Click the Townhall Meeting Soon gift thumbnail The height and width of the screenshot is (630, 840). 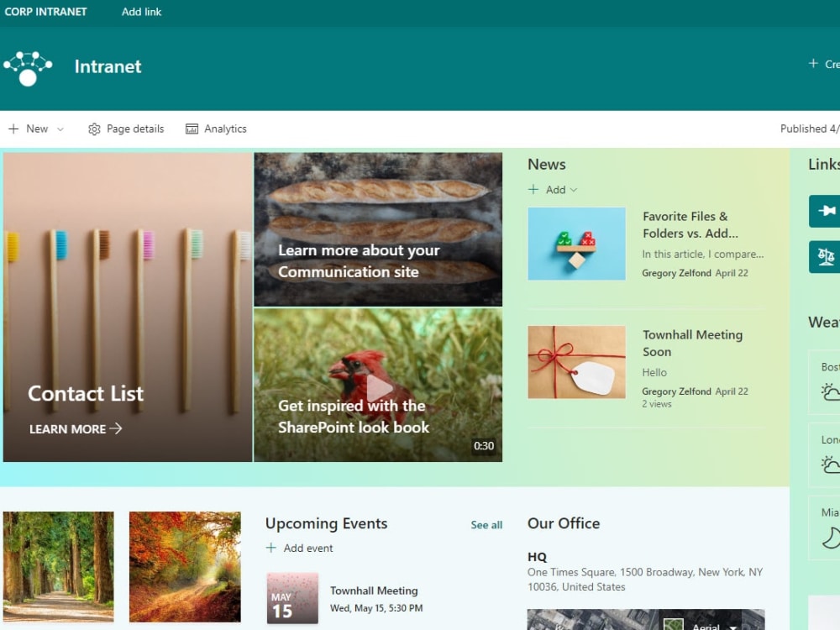pos(576,361)
